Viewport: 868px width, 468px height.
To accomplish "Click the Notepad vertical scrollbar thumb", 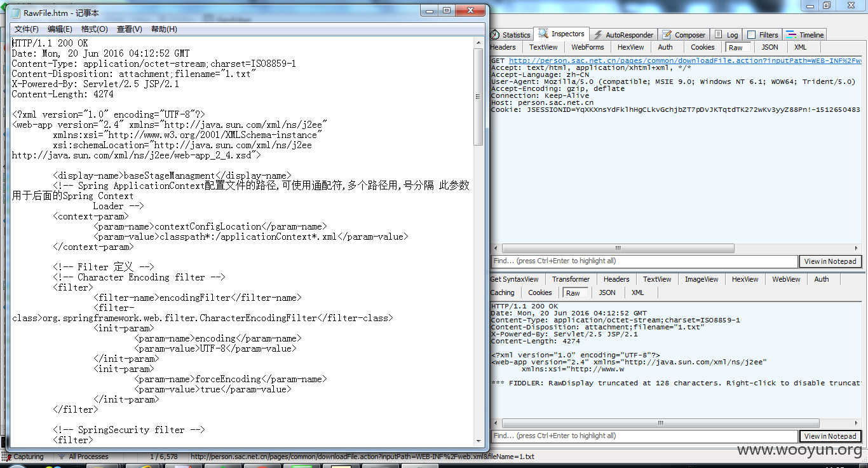I will point(479,97).
